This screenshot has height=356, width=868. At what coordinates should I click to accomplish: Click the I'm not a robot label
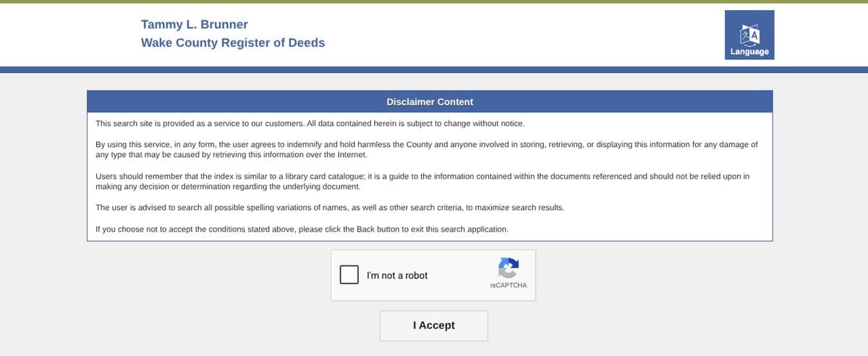(397, 276)
